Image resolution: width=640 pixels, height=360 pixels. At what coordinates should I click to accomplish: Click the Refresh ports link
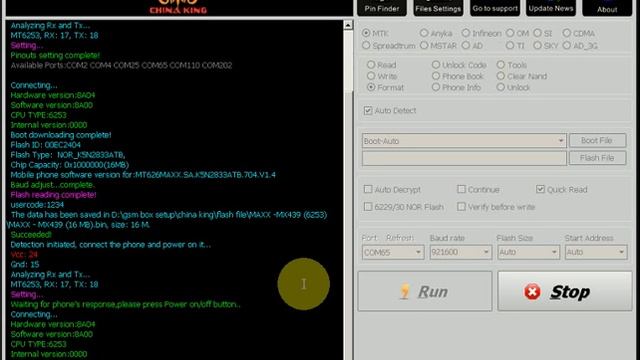pos(400,238)
